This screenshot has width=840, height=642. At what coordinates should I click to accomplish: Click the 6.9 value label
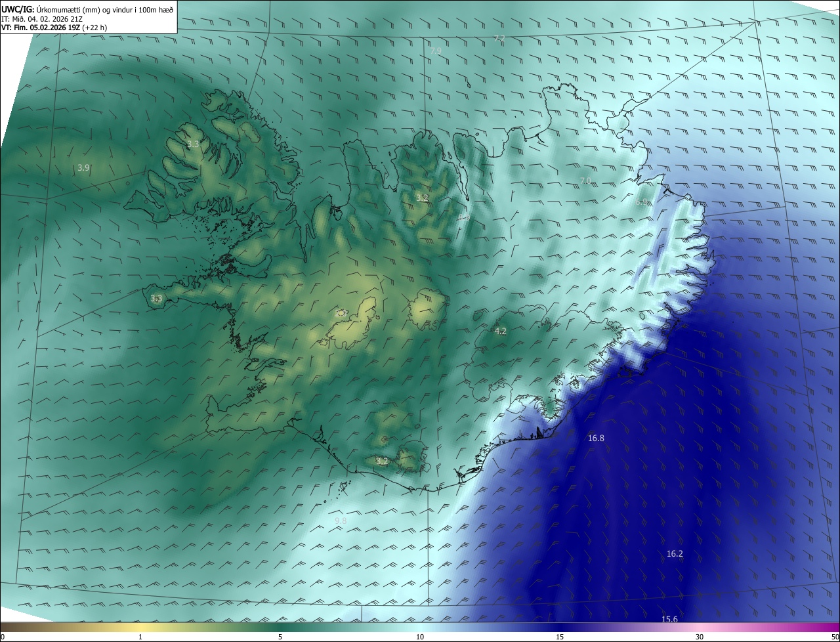tap(641, 203)
